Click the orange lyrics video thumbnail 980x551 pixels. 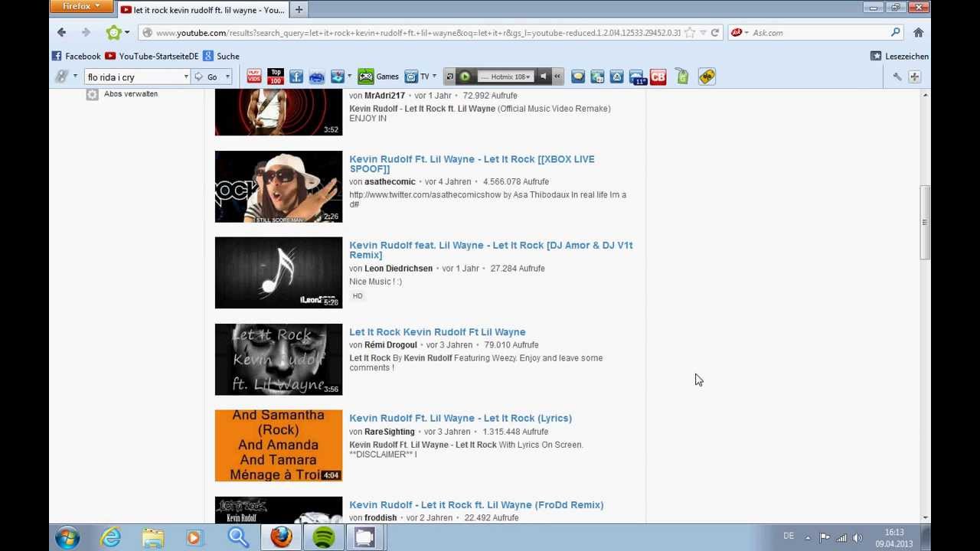[279, 446]
